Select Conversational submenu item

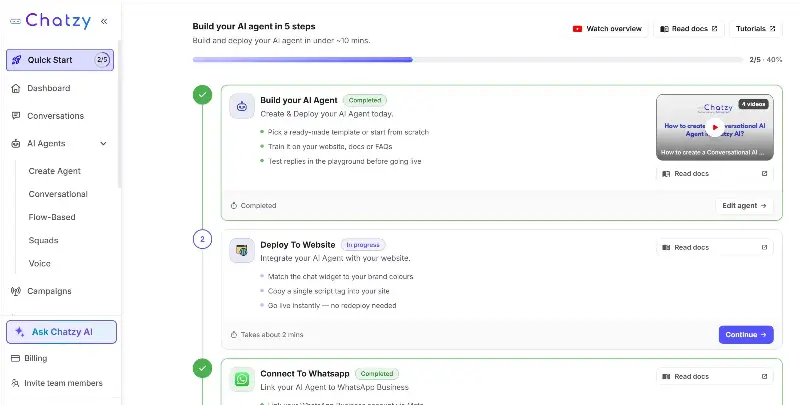pos(58,194)
